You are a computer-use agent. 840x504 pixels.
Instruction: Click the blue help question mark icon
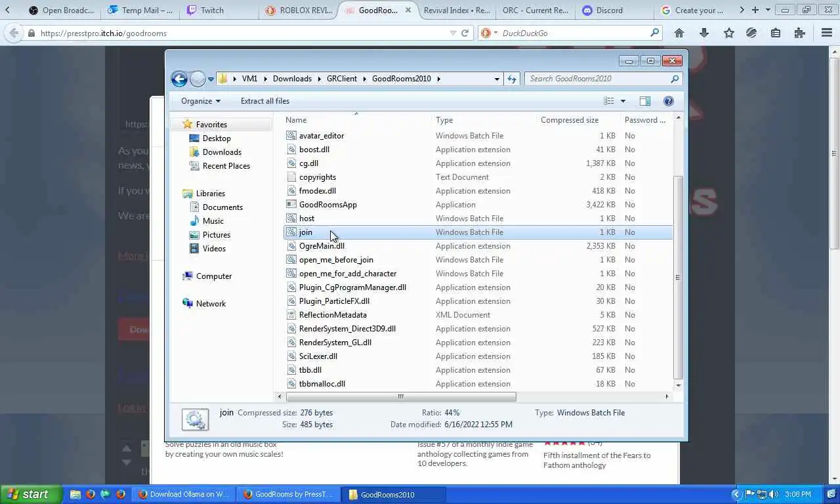coord(669,101)
